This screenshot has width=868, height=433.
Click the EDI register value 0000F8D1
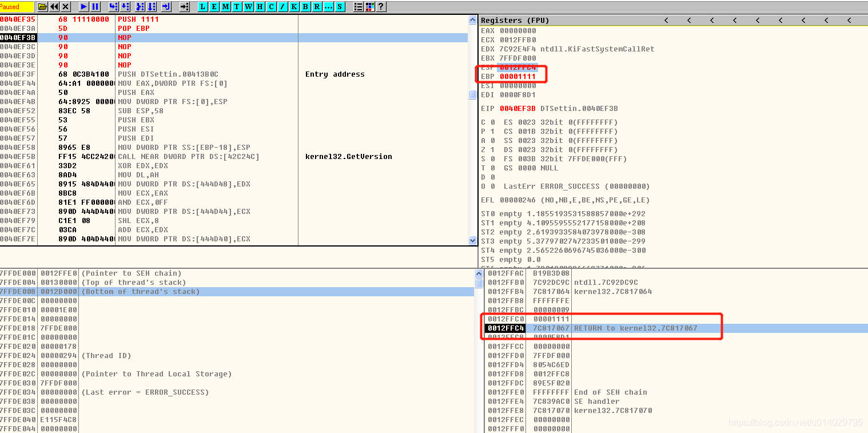(518, 95)
